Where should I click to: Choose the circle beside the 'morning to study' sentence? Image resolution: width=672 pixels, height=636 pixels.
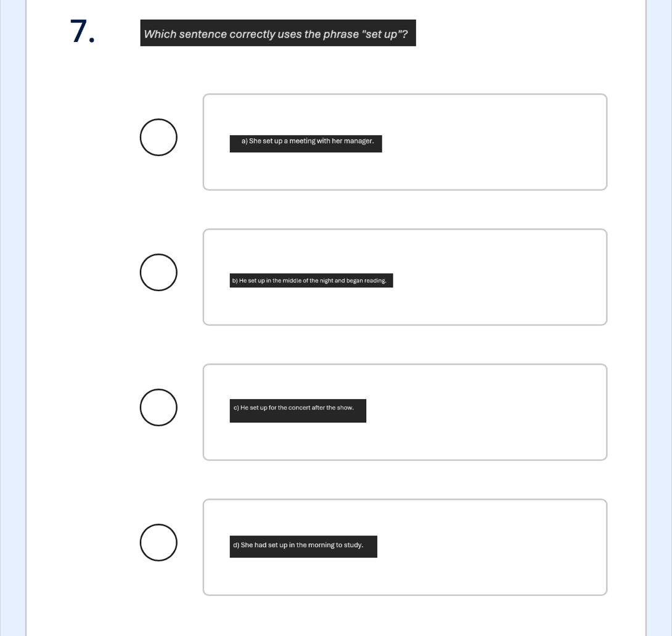pos(158,542)
